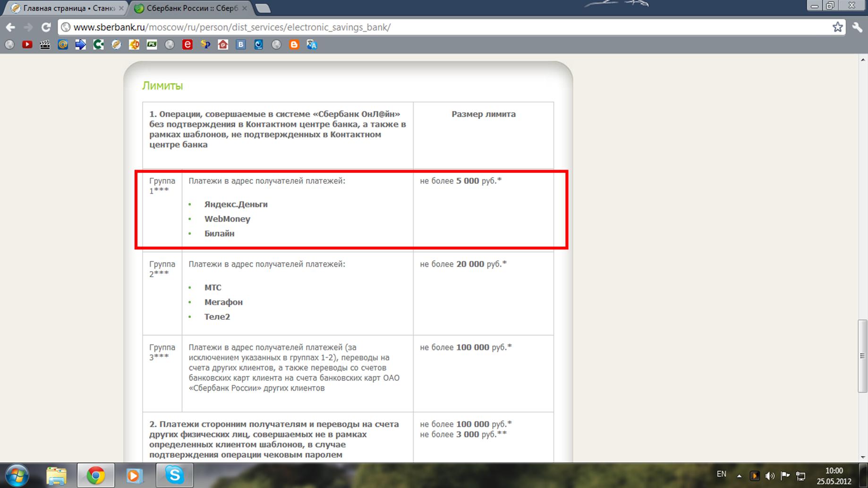The width and height of the screenshot is (868, 488).
Task: Switch to Chrome on the taskbar
Action: 95,475
